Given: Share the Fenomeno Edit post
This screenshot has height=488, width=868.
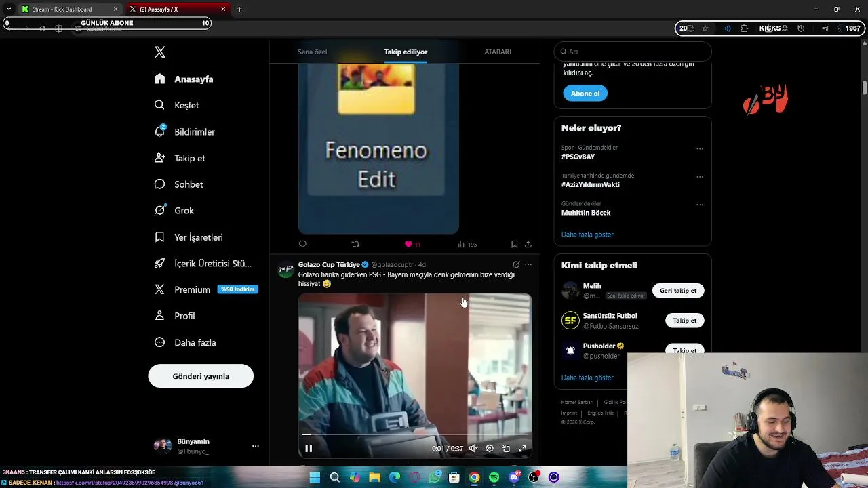Looking at the screenshot, I should 528,244.
